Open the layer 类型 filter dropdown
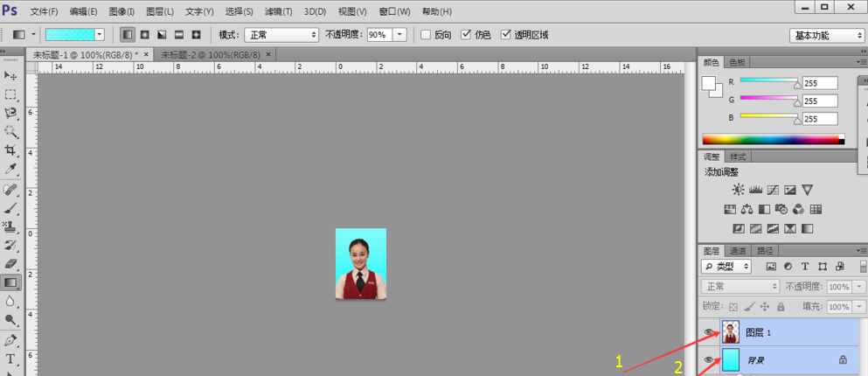Screen dimensions: 868x376 [726, 267]
